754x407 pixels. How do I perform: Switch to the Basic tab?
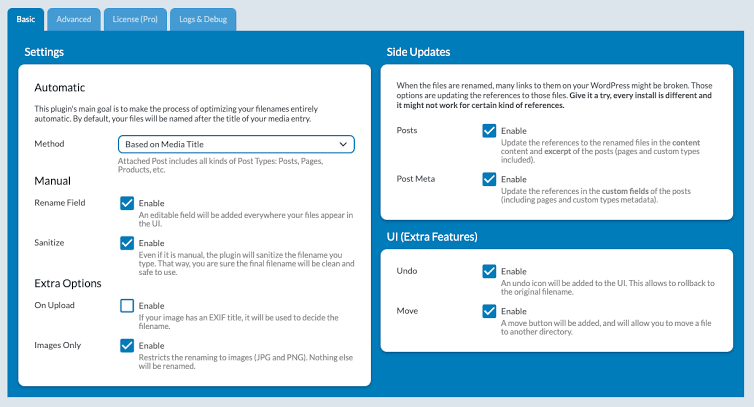[x=25, y=19]
